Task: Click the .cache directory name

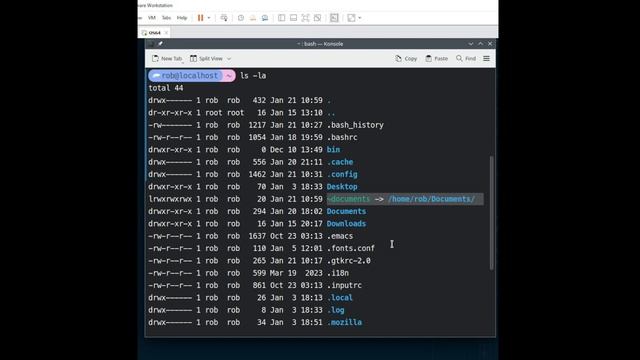Action: [340, 162]
